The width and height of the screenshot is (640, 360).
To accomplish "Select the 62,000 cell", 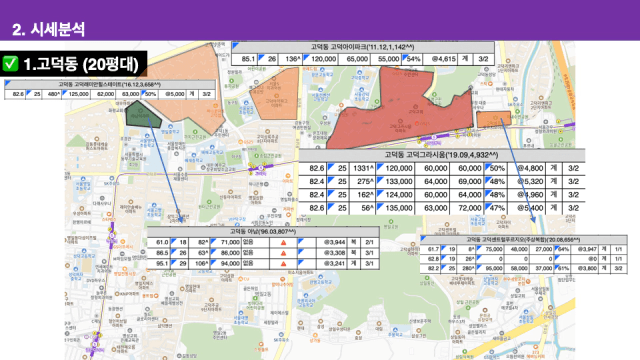I will (104, 94).
